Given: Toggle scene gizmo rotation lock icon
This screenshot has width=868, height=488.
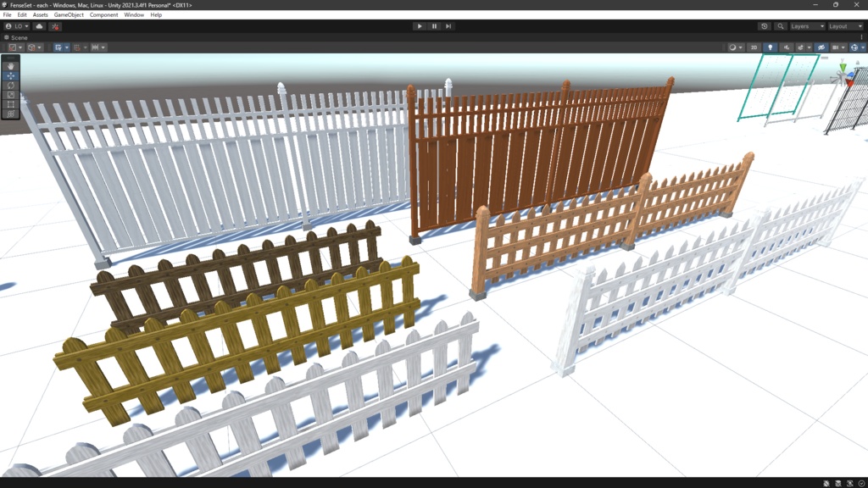Looking at the screenshot, I should (x=858, y=63).
